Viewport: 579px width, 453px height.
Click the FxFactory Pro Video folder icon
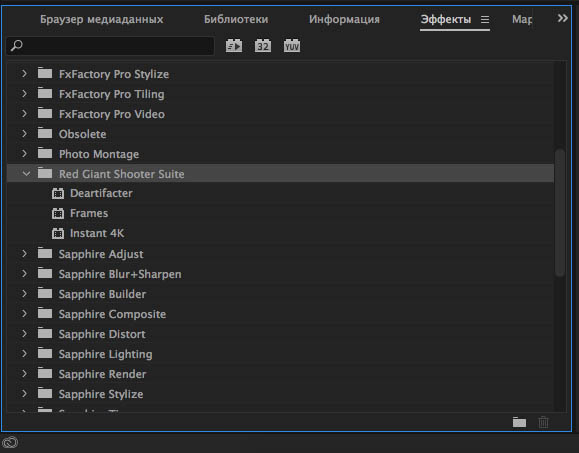coord(45,113)
